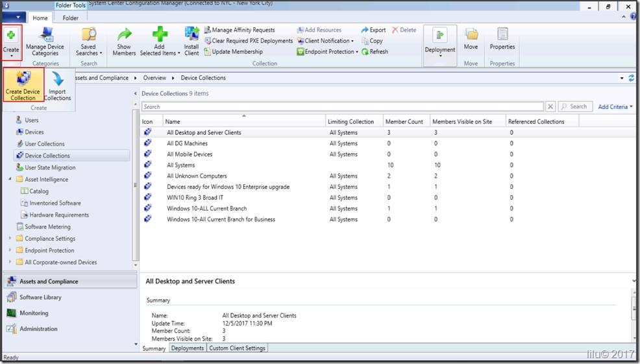Click Update Membership
640x364 pixels.
pos(233,52)
